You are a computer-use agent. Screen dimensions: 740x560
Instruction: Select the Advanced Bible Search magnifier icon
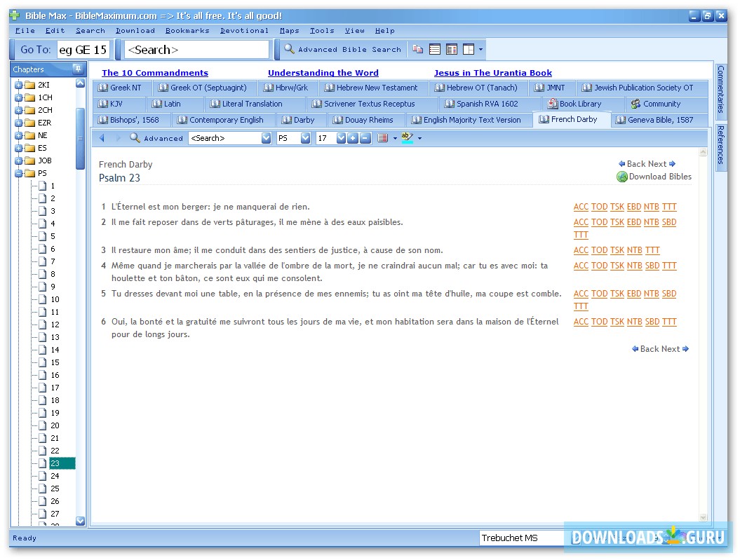coord(289,49)
